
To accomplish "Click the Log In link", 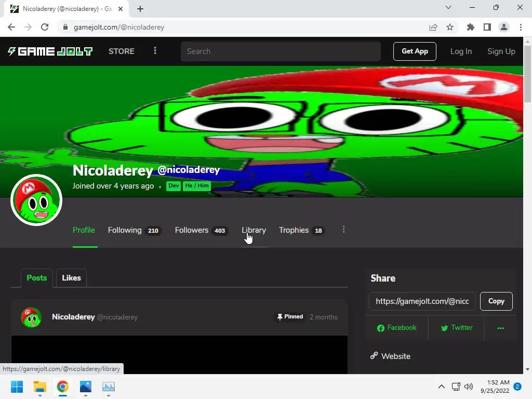I will pyautogui.click(x=461, y=51).
